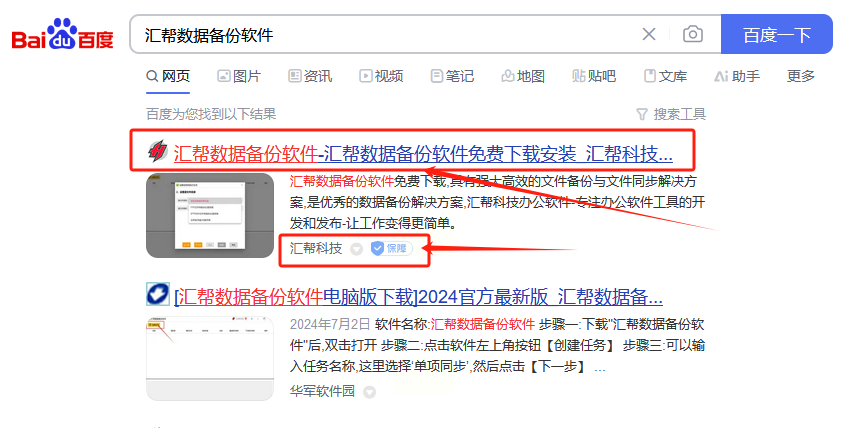Open the Ai 助手 tab
Screen dimensions: 847x428
(737, 76)
